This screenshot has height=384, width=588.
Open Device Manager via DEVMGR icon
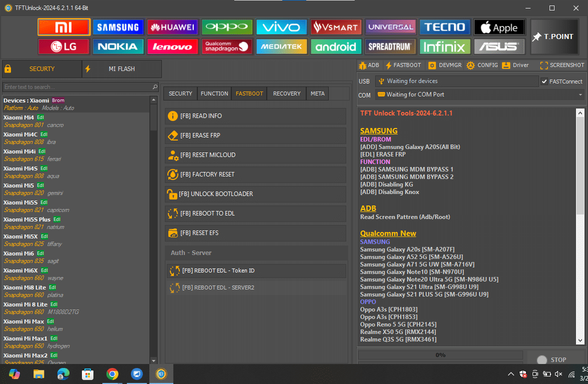tap(444, 65)
